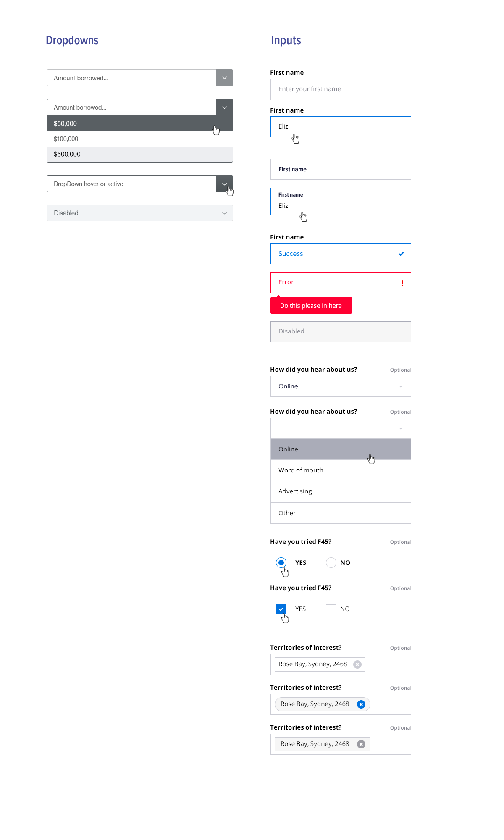The width and height of the screenshot is (504, 840).
Task: Uncheck the YES checkbox
Action: [281, 609]
